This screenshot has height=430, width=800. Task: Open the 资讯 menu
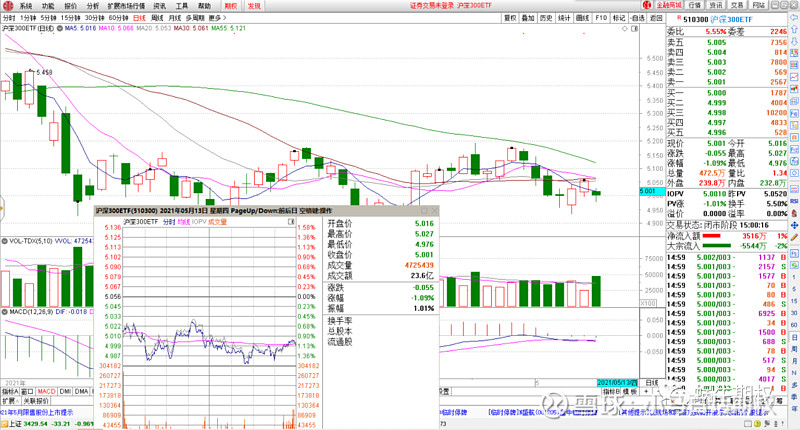(160, 6)
